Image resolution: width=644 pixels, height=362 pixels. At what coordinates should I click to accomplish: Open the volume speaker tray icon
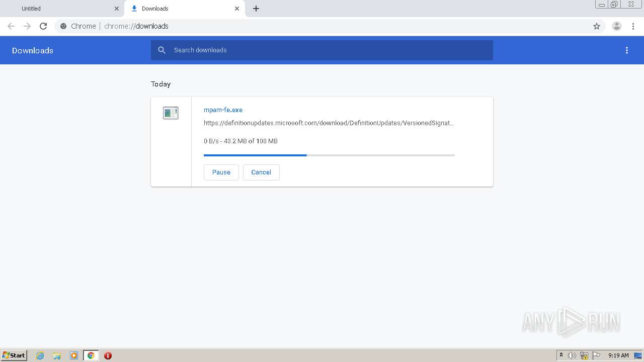[x=572, y=355]
